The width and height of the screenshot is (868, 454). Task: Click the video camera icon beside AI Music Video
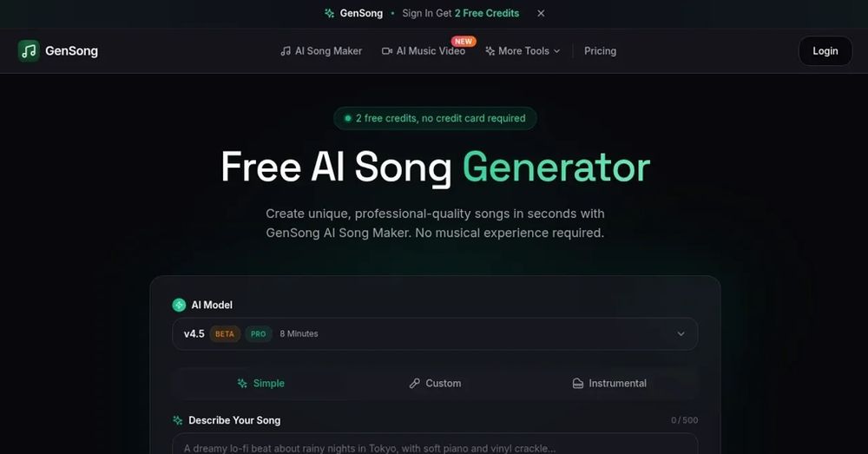click(x=387, y=51)
